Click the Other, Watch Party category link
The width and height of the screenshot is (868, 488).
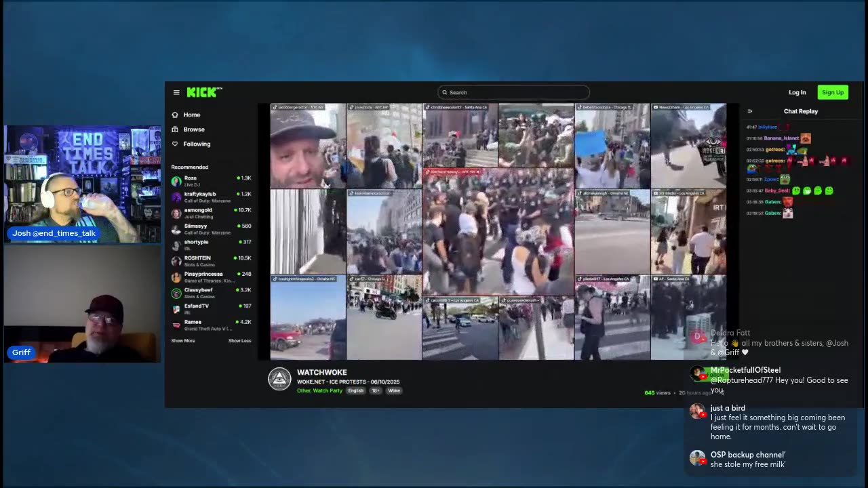319,390
